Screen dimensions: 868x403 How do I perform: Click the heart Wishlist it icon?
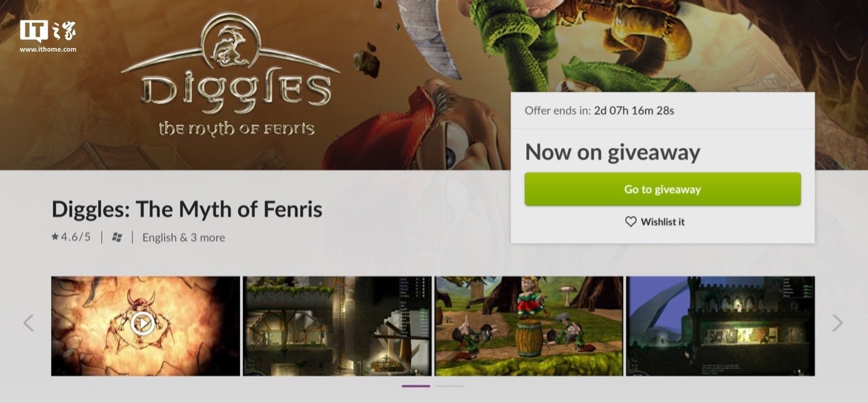pyautogui.click(x=631, y=222)
